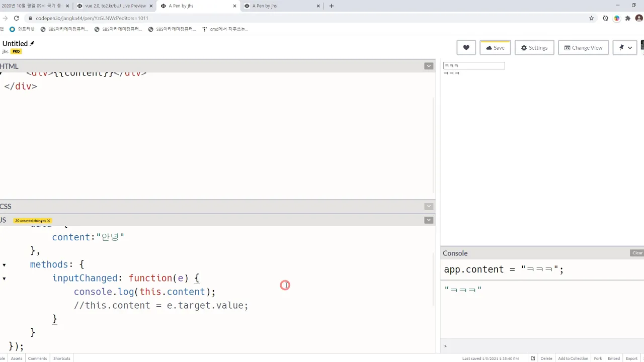Focus the console command input line

pos(542,346)
